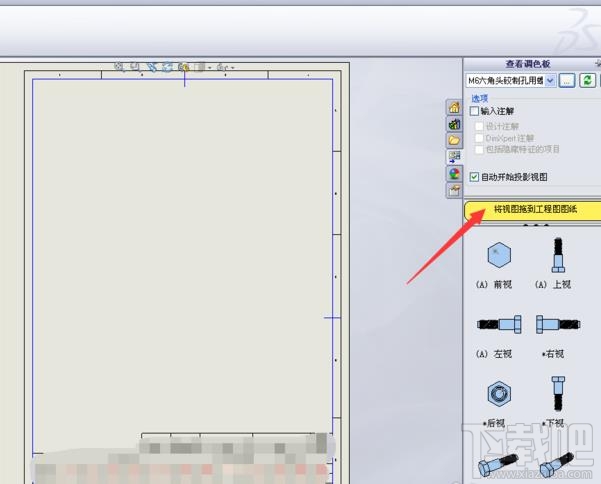
Task: Open the SolidWorks Resources home tab
Action: (x=454, y=107)
